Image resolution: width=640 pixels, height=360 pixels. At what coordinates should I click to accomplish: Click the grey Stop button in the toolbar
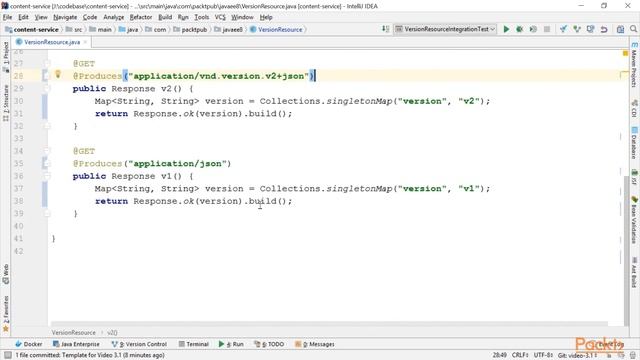(x=547, y=29)
